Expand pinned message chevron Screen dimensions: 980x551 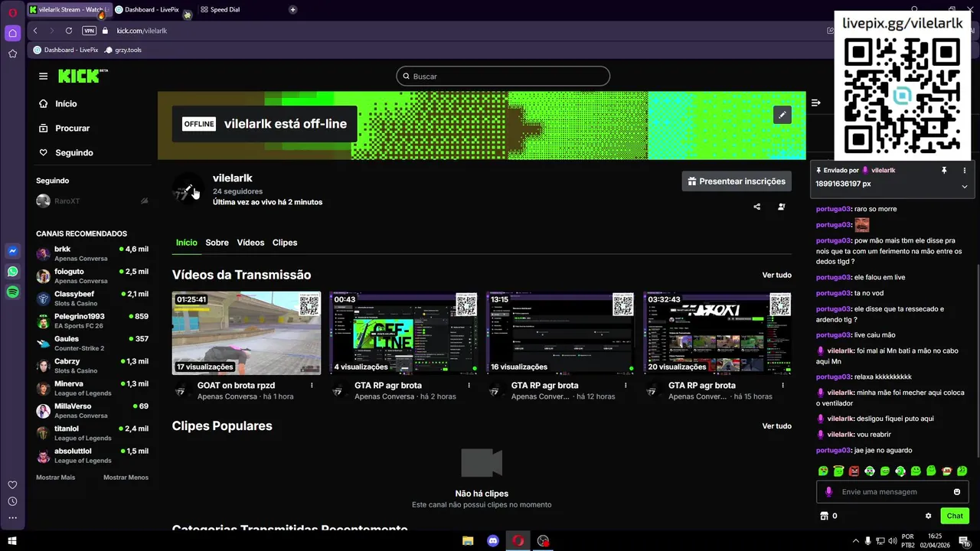point(965,186)
